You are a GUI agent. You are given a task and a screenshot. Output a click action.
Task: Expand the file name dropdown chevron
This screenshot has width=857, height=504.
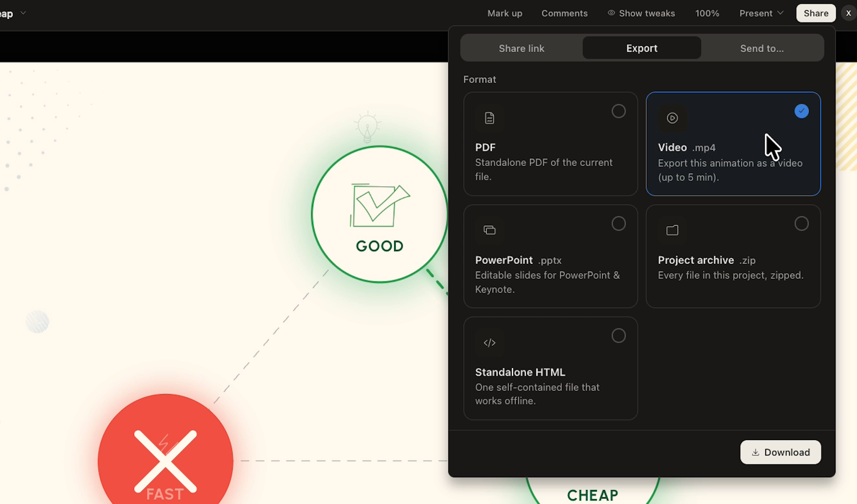tap(23, 13)
